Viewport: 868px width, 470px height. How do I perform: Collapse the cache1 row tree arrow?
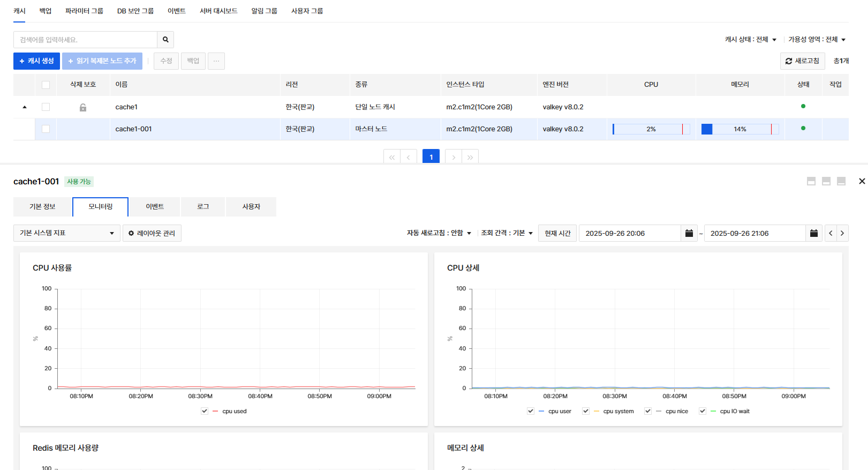click(25, 107)
